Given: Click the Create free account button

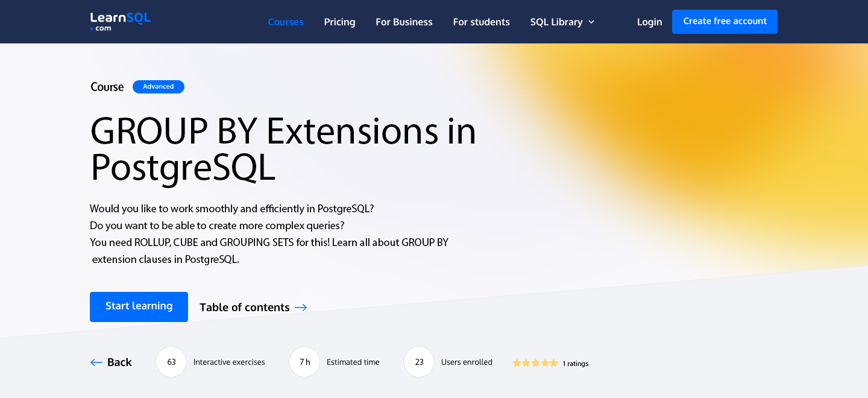Looking at the screenshot, I should point(725,21).
